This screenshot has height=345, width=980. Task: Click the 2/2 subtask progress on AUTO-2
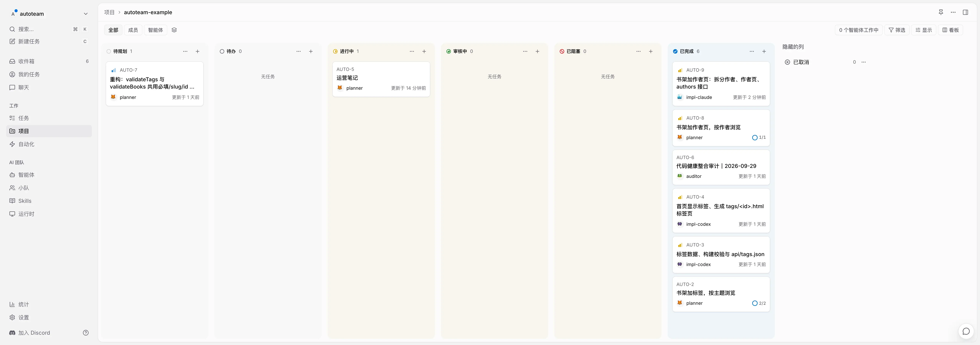[759, 303]
